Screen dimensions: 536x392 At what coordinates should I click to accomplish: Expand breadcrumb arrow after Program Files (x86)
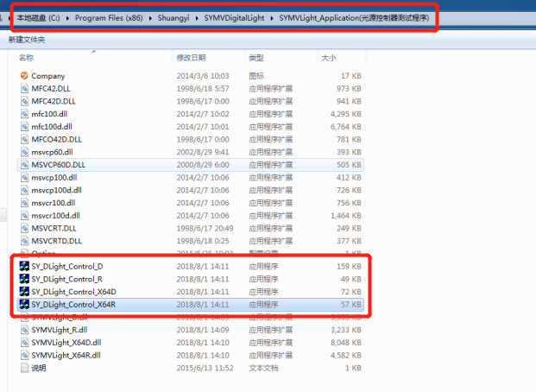point(149,17)
